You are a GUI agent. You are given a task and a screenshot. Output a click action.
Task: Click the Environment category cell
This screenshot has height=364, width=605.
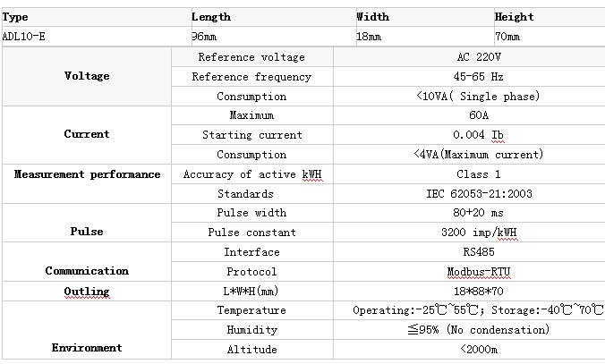(x=87, y=347)
